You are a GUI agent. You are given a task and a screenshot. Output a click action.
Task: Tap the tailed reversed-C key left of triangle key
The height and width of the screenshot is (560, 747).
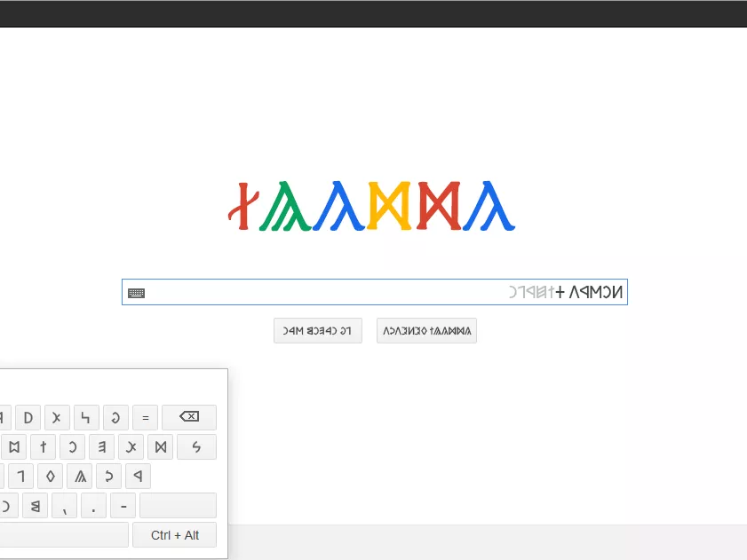[x=108, y=476]
